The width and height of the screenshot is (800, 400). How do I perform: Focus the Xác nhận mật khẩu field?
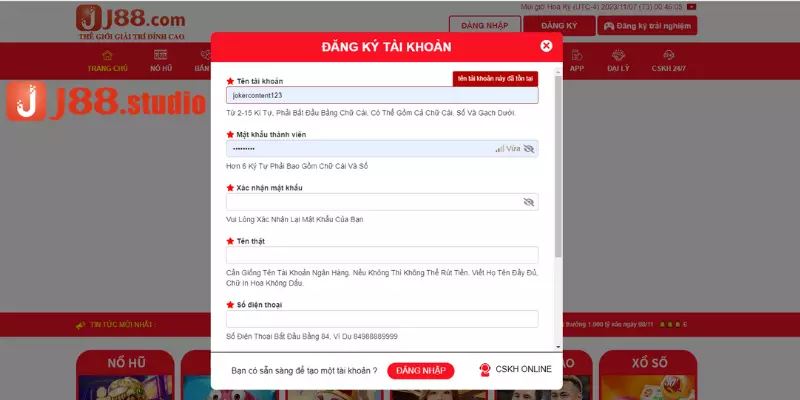pyautogui.click(x=382, y=202)
